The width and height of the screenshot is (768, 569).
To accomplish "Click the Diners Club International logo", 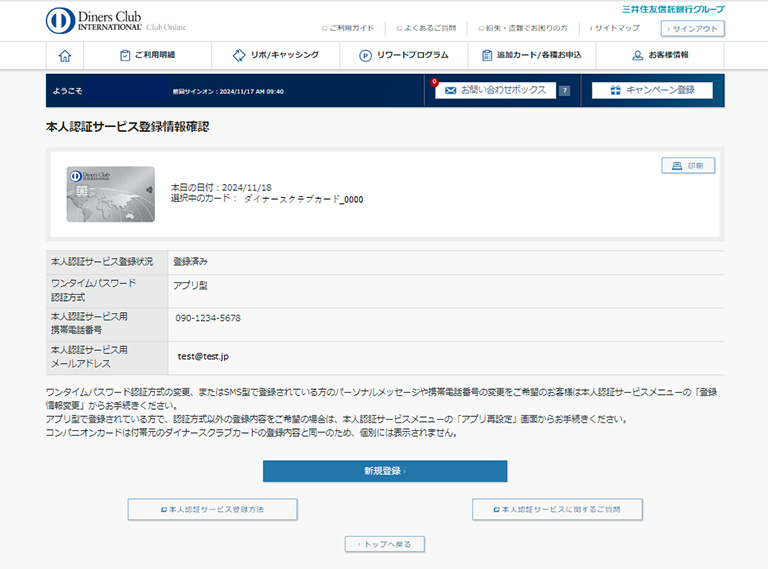I will (x=115, y=20).
